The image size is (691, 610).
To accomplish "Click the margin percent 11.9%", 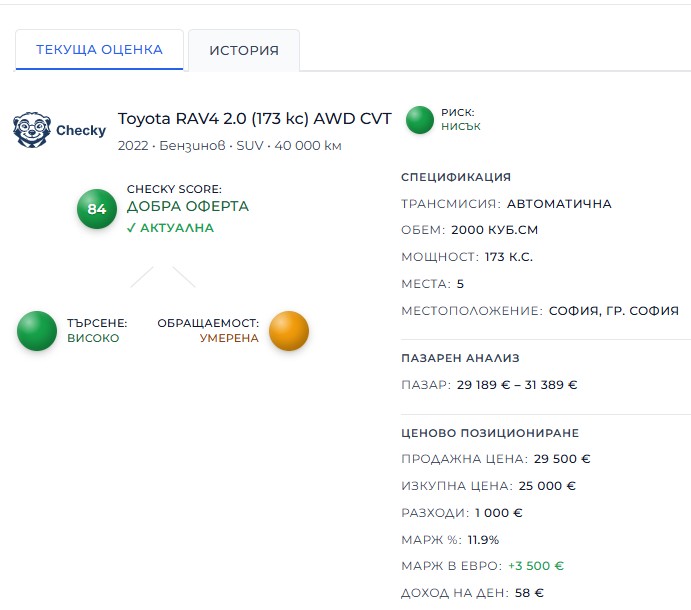I will pos(483,539).
